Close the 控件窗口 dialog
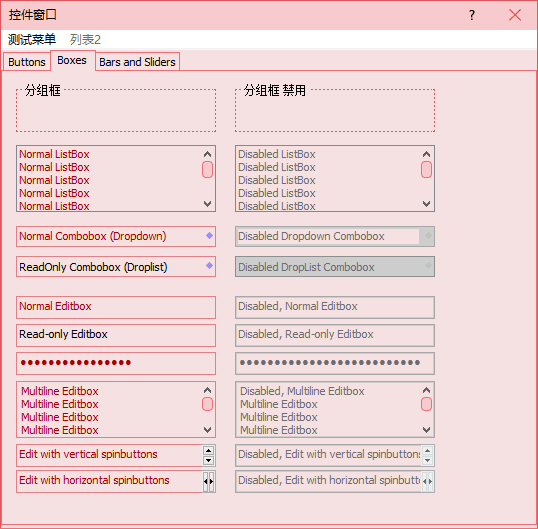 point(515,15)
